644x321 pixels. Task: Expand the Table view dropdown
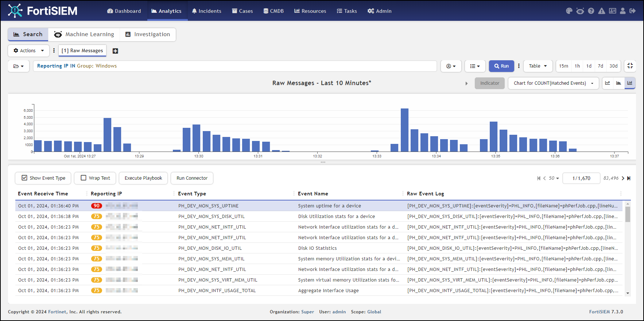(538, 66)
